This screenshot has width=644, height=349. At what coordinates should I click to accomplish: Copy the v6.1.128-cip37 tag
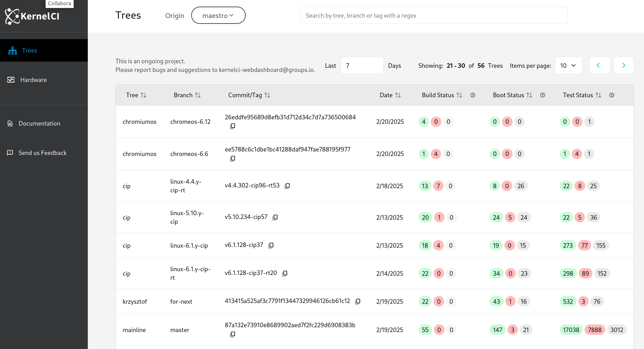(x=271, y=245)
